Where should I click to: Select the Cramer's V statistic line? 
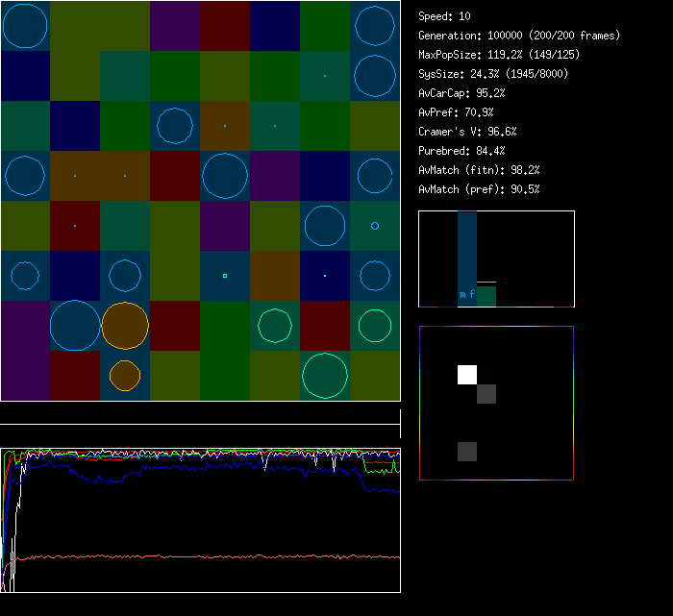point(467,132)
